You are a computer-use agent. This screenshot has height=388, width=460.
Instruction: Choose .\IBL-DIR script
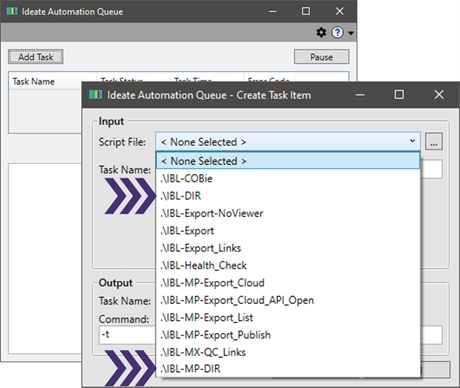288,196
